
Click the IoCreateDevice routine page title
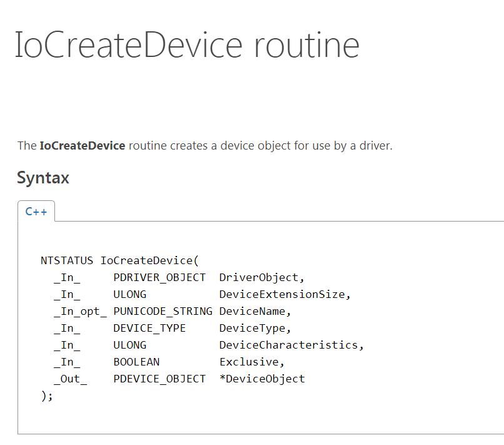click(x=187, y=45)
